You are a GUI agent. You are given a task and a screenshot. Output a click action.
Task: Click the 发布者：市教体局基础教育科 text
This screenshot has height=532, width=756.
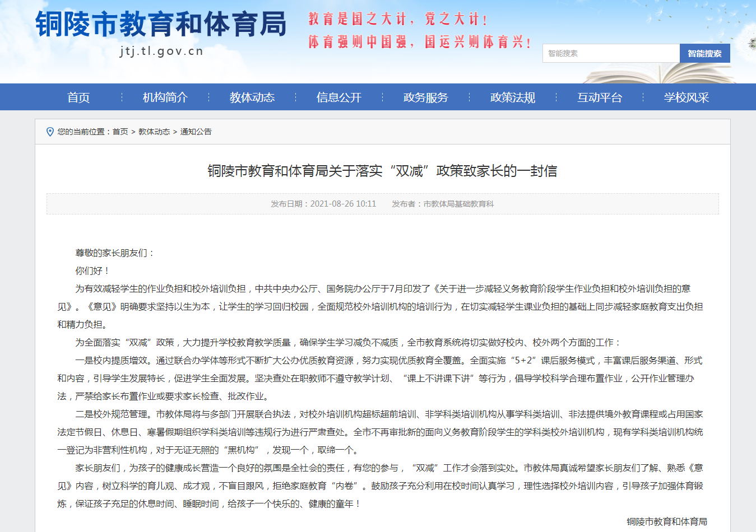coord(443,204)
